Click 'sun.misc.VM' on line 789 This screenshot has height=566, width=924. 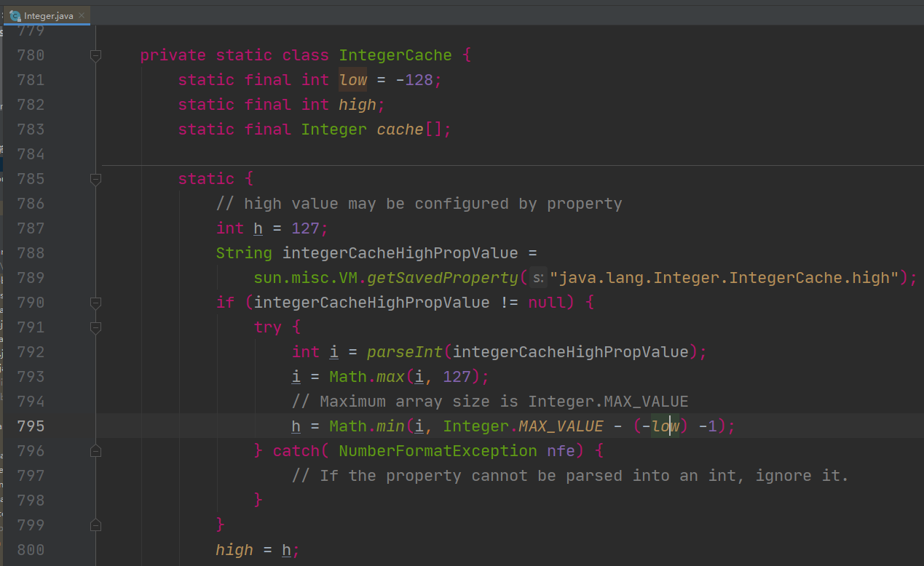(x=305, y=278)
